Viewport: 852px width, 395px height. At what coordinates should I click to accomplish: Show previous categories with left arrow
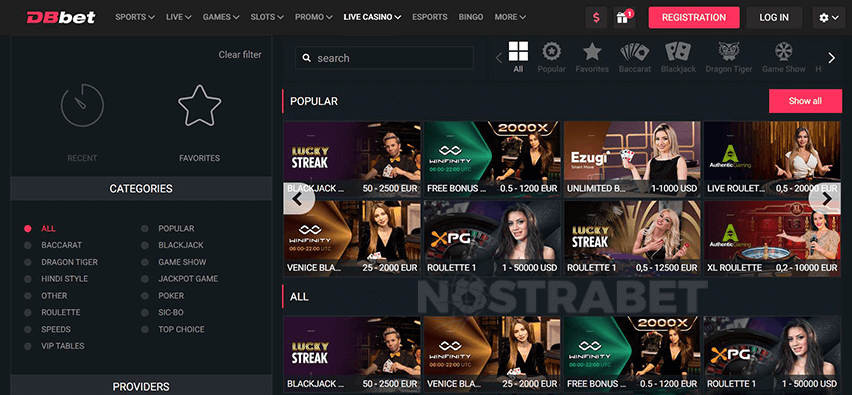(499, 58)
